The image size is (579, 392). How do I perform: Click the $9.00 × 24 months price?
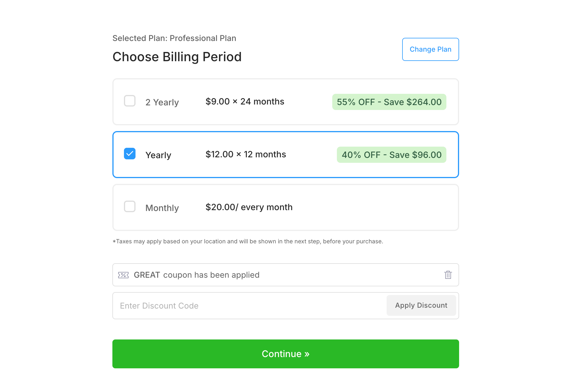[x=245, y=102]
